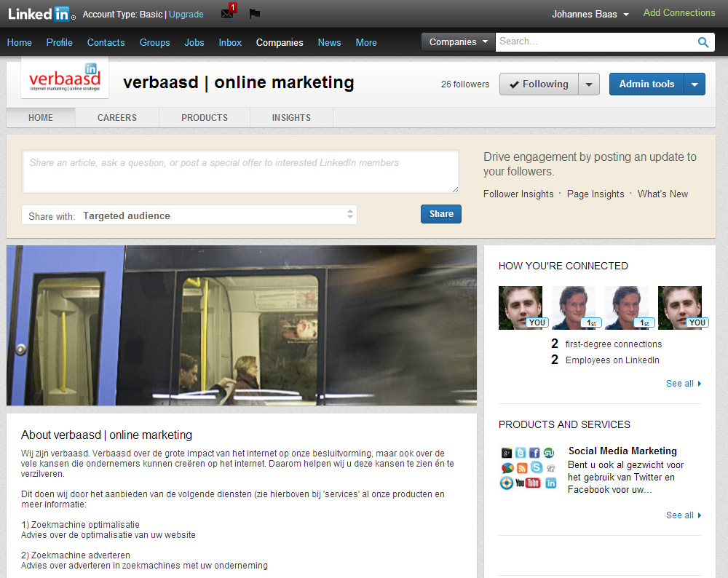
Task: Click the LinkedIn logo
Action: (41, 14)
